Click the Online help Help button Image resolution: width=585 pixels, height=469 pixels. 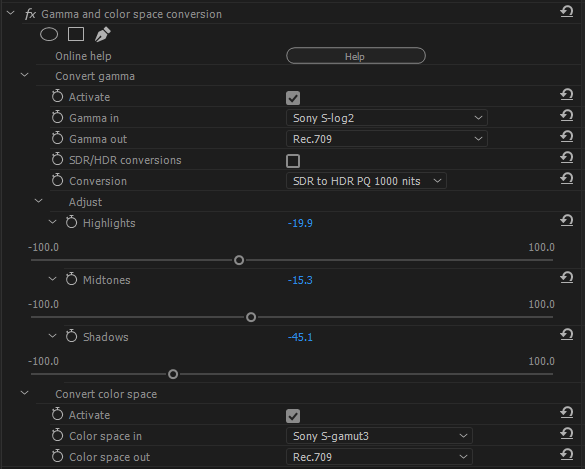356,56
